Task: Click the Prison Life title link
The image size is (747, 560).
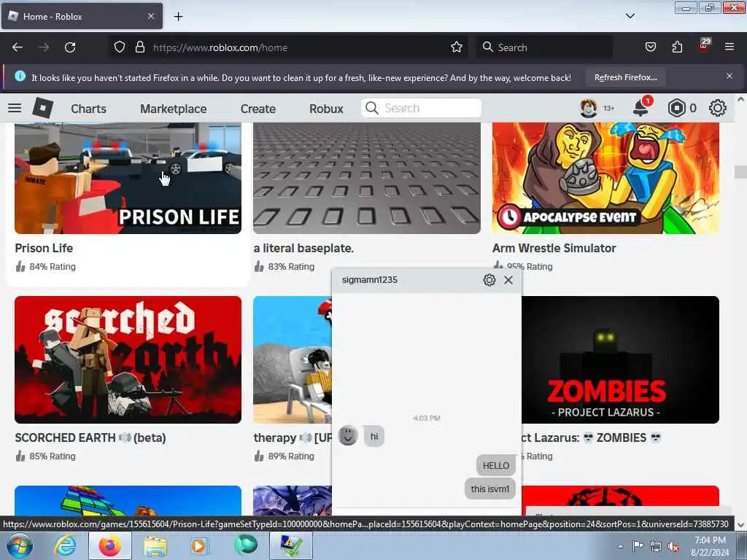Action: [44, 248]
